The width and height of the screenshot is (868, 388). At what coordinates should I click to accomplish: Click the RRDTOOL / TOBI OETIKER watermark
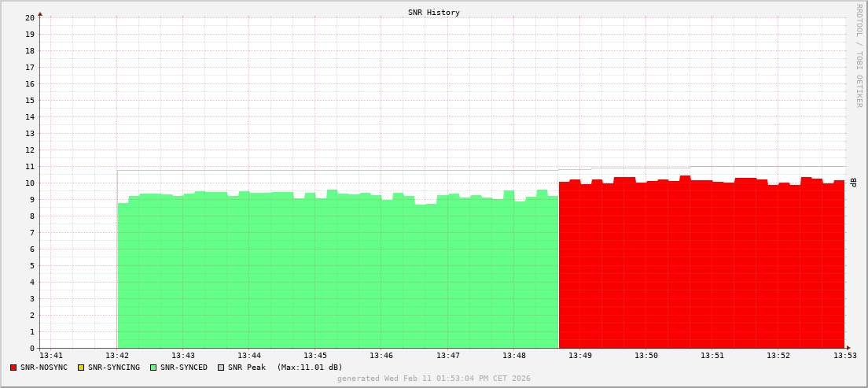coord(859,55)
